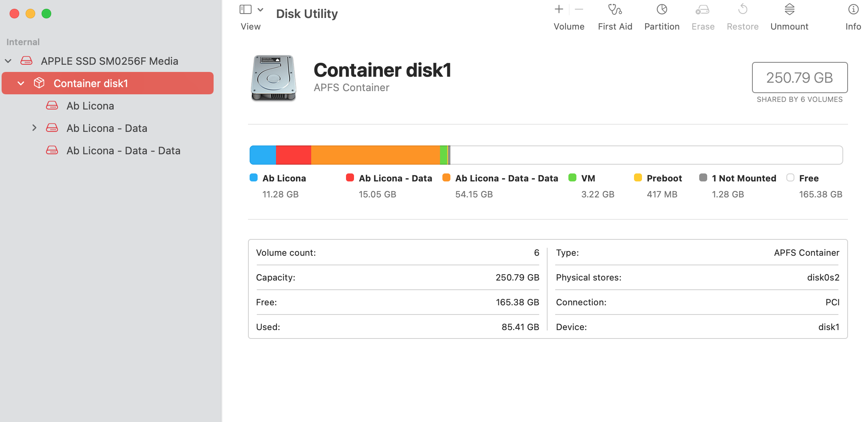Image resolution: width=868 pixels, height=422 pixels.
Task: Click the Volume count value 6
Action: [537, 253]
